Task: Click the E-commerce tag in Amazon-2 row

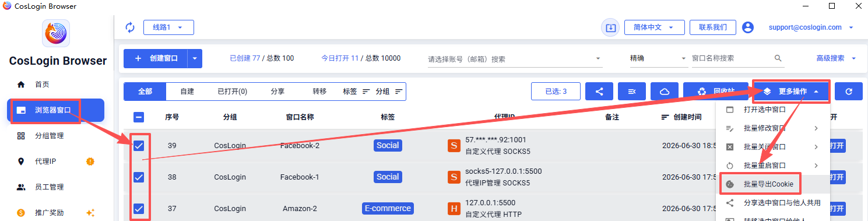Action: tap(388, 208)
